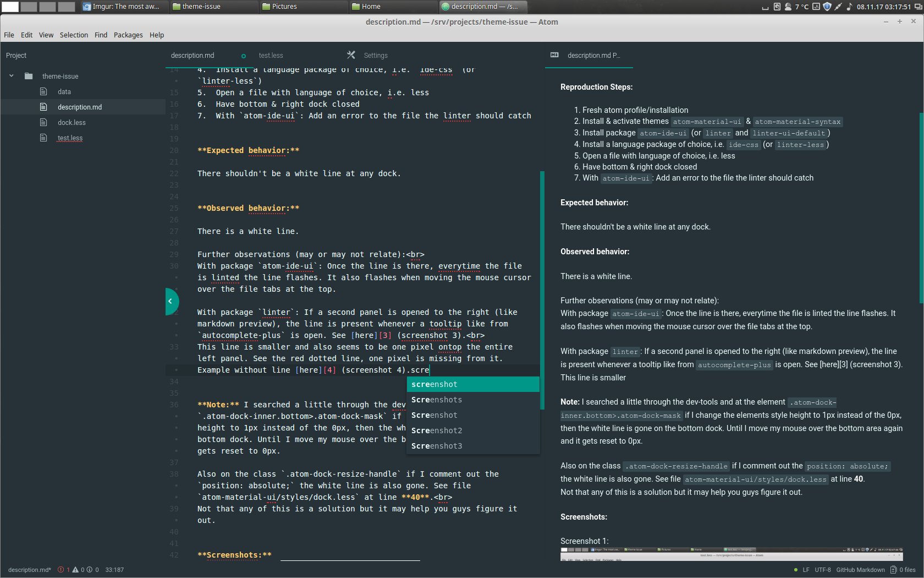Choose the 'screenshot' autocomplete suggestion

tap(473, 384)
